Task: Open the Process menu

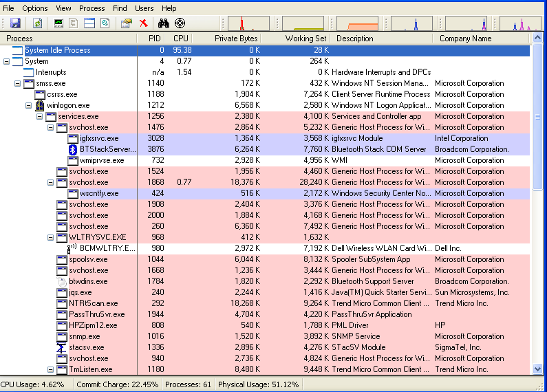Action: pyautogui.click(x=92, y=8)
